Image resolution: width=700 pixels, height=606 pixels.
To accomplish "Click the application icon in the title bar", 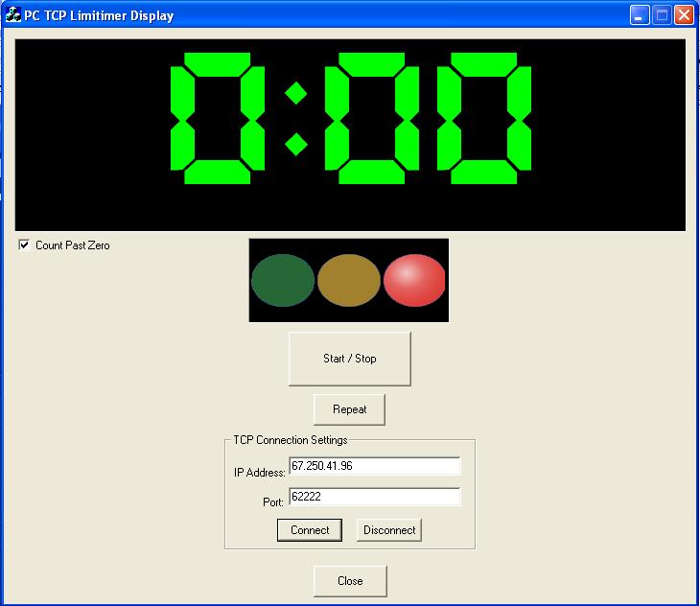I will (13, 15).
